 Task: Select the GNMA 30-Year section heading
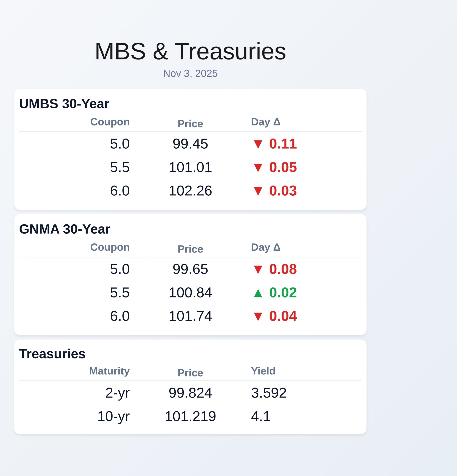65,229
